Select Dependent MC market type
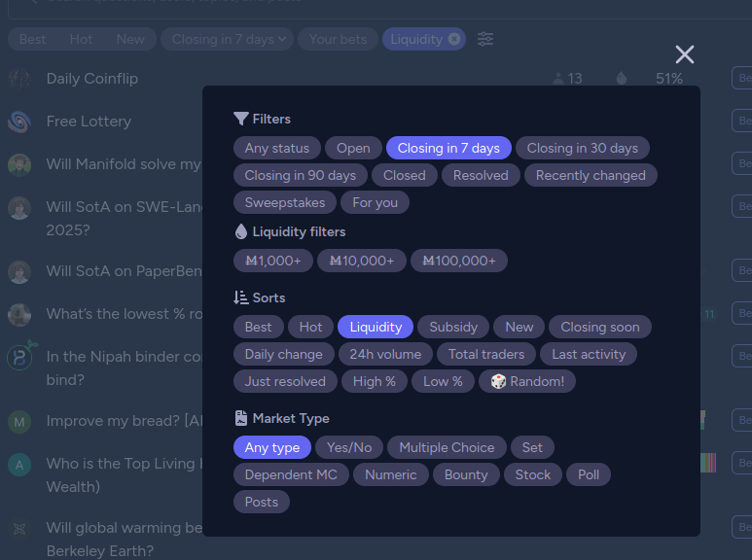752x560 pixels. (291, 475)
